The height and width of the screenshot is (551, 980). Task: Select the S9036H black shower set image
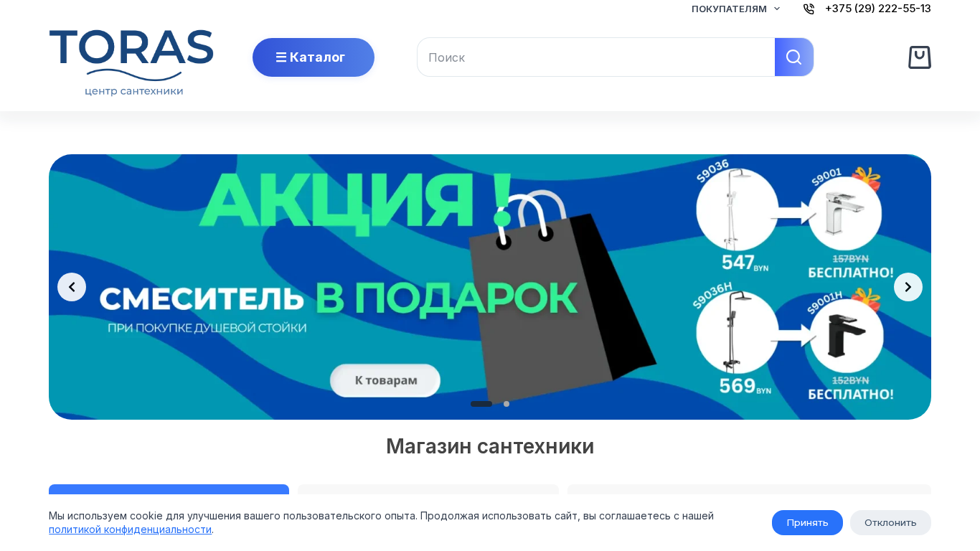click(737, 332)
